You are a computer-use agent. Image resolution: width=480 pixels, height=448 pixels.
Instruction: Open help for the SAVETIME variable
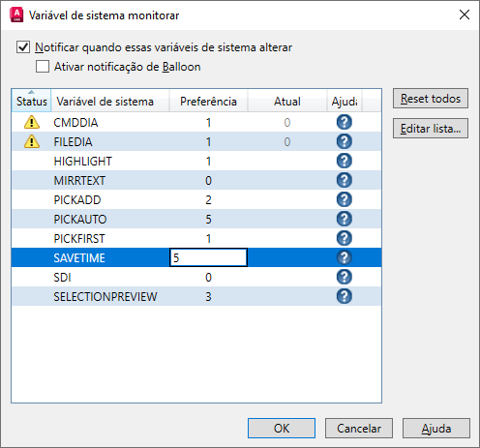(x=345, y=257)
